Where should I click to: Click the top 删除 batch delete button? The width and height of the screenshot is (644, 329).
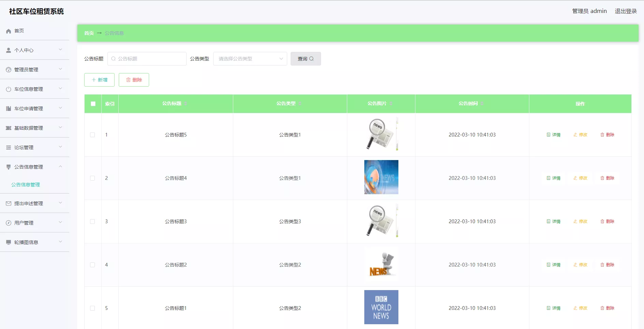pyautogui.click(x=134, y=80)
